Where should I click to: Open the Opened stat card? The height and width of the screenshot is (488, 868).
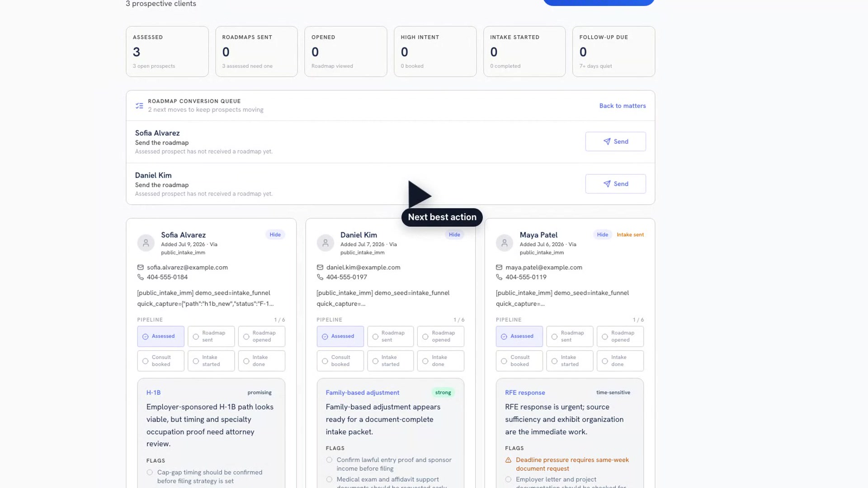(345, 52)
